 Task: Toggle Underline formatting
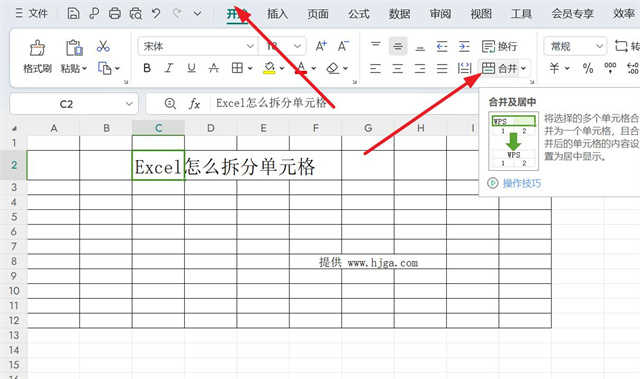point(191,68)
